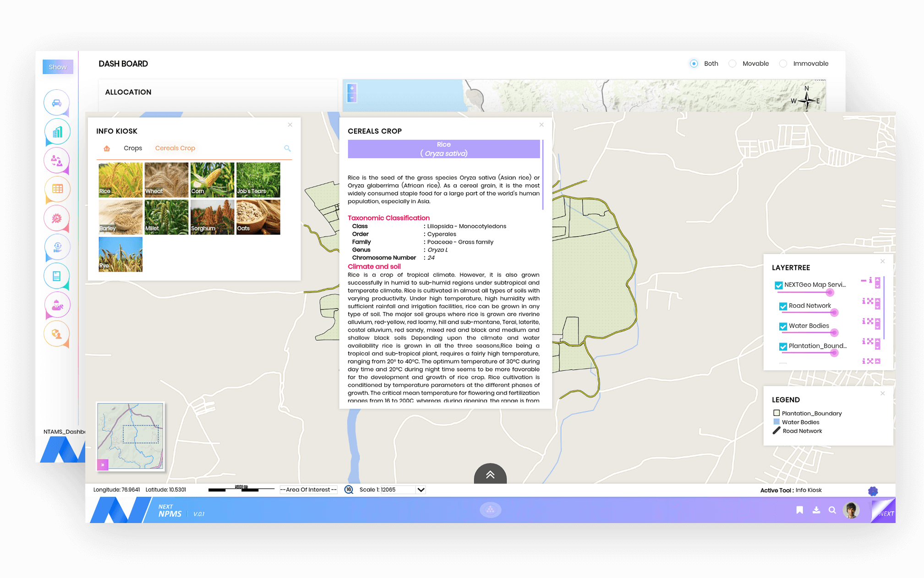Open the Area Of Interest dropdown
Viewport: 924px width, 578px height.
tap(308, 490)
